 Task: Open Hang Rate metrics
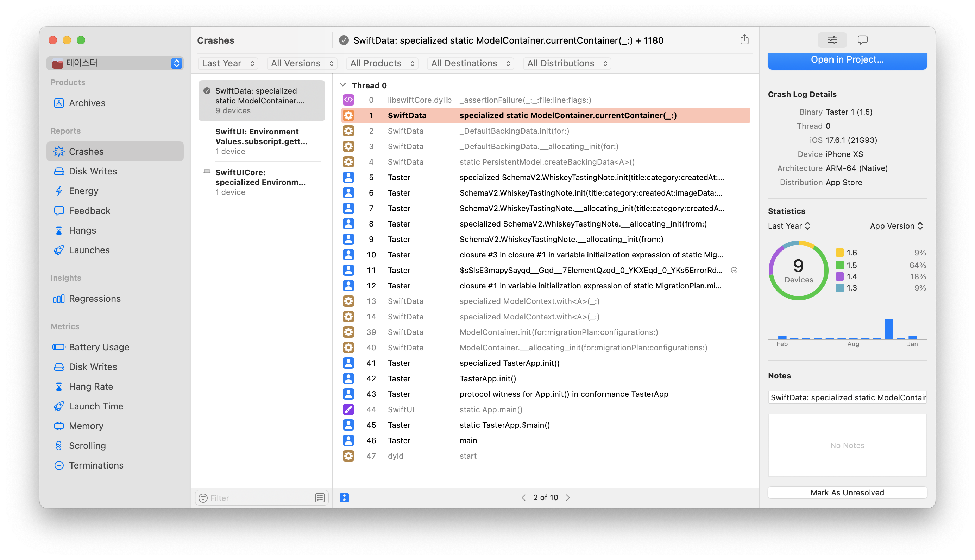(x=115, y=386)
